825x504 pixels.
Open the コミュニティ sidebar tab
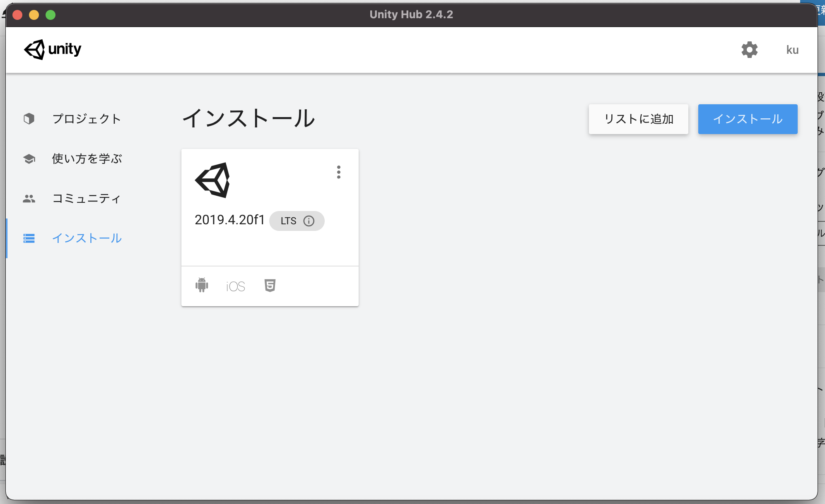pos(87,199)
